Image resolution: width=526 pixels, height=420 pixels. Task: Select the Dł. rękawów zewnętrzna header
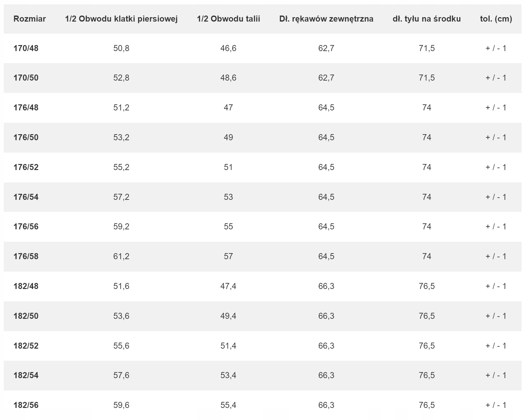326,19
